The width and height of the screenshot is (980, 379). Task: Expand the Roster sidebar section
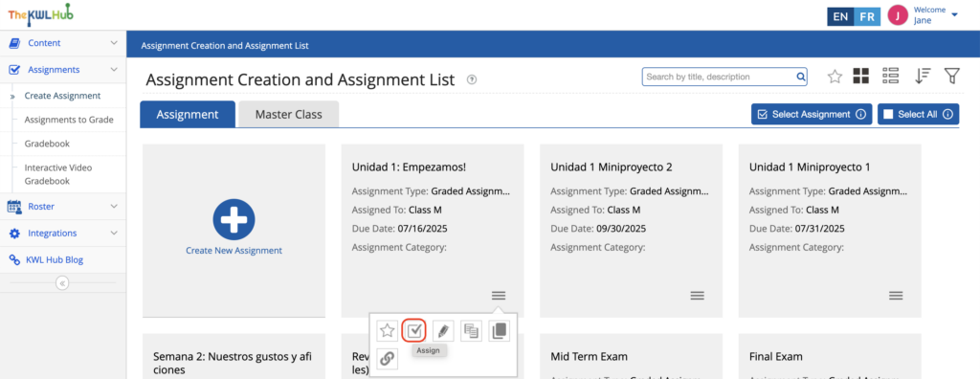coord(62,207)
